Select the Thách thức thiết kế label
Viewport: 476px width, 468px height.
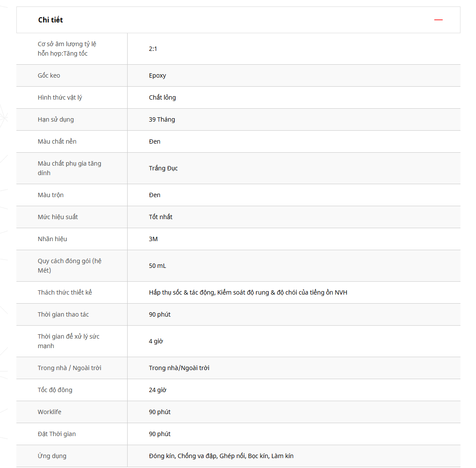[65, 292]
